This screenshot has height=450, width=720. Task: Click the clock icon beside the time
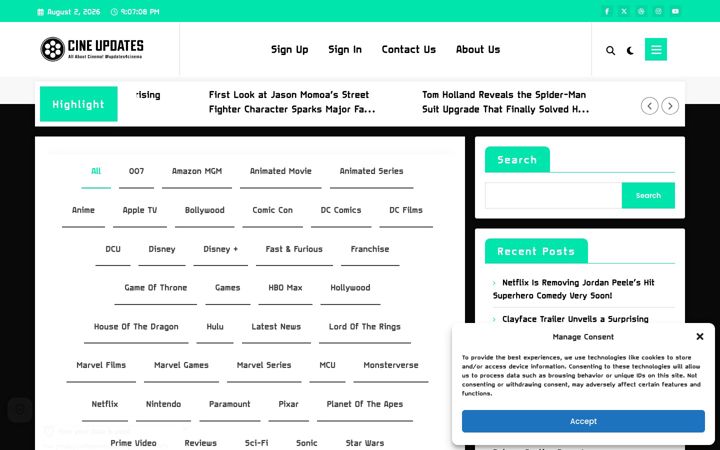(x=114, y=12)
